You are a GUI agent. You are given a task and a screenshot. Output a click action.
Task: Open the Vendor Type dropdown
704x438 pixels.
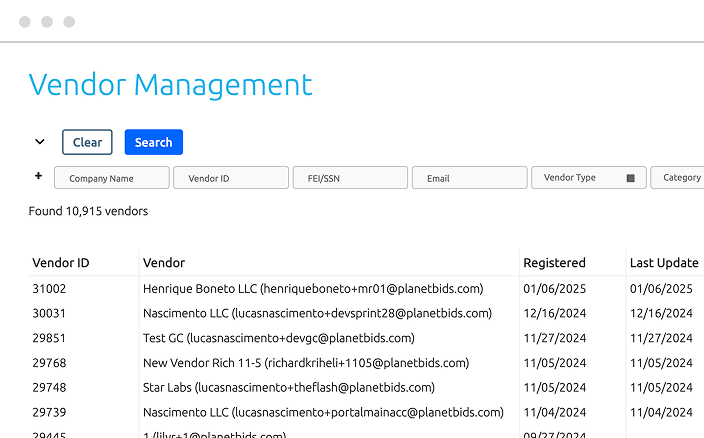click(x=580, y=178)
